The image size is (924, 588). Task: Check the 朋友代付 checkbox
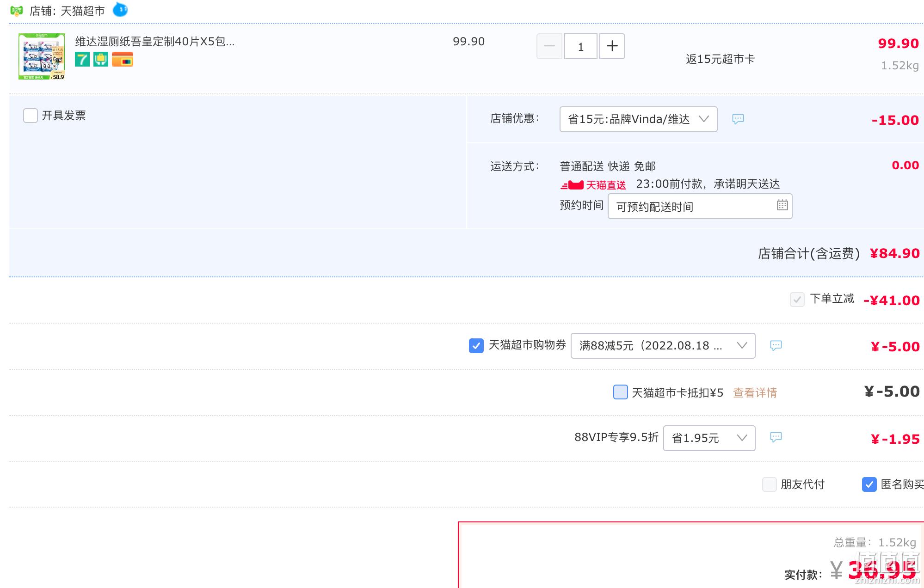click(770, 484)
